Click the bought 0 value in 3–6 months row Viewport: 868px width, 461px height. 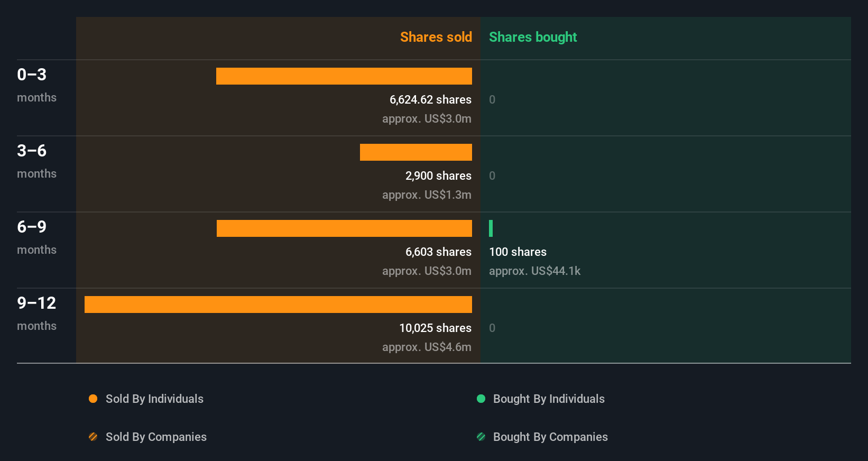[492, 176]
